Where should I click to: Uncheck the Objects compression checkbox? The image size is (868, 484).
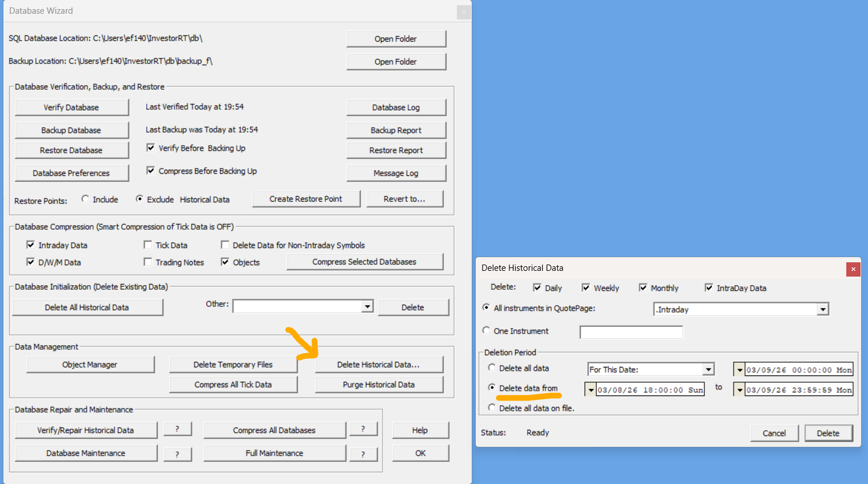pyautogui.click(x=225, y=262)
